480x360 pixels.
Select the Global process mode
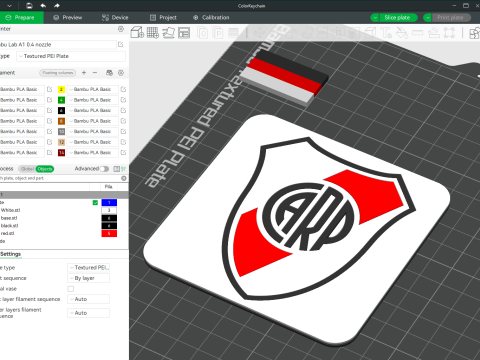[27, 169]
